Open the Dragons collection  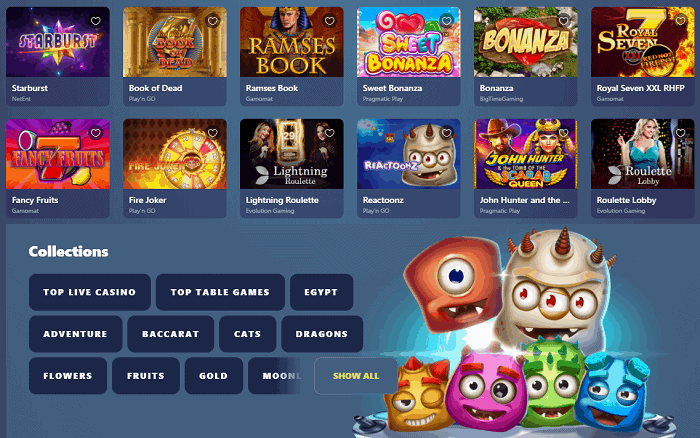click(x=322, y=334)
